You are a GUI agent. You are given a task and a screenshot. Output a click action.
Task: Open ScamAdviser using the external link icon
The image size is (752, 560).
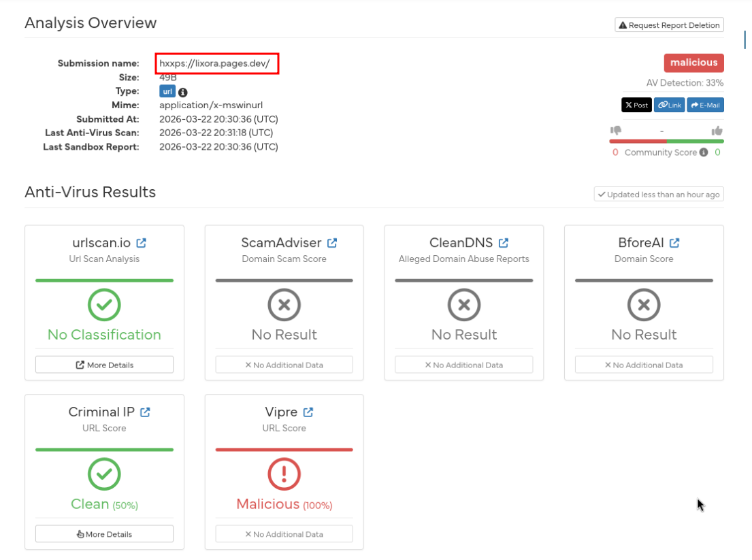point(331,242)
